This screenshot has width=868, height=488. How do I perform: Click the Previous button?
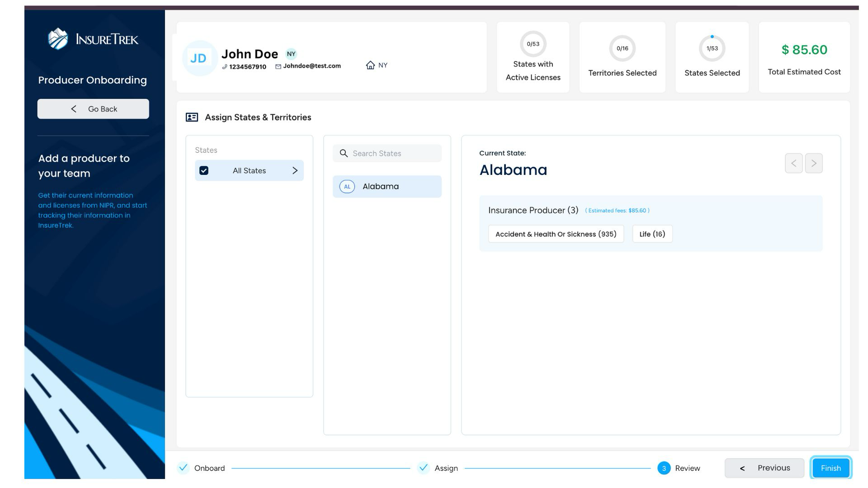pyautogui.click(x=764, y=468)
